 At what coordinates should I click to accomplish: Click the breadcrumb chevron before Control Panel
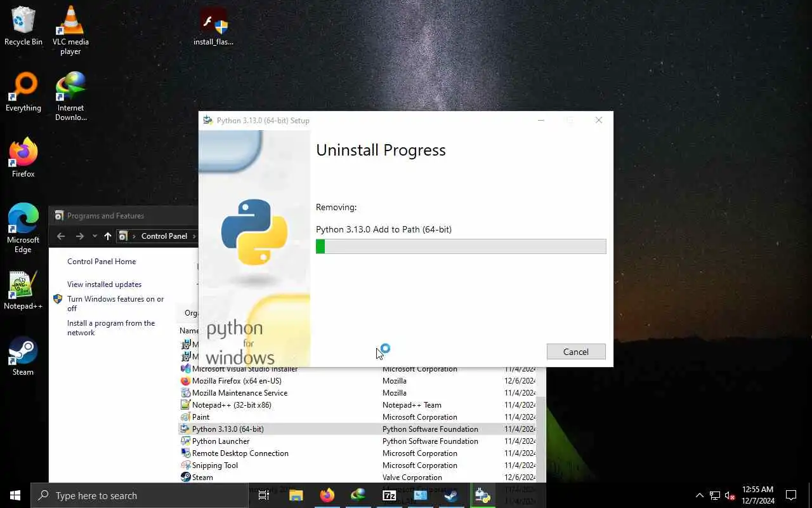click(134, 236)
